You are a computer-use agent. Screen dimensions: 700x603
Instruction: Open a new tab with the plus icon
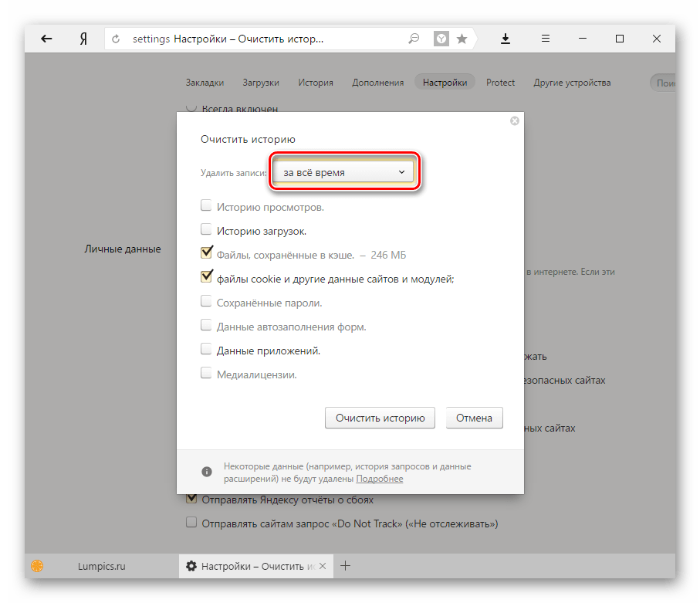(x=346, y=566)
